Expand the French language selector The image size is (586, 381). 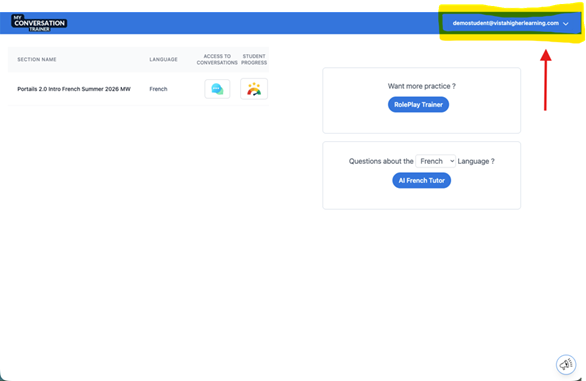point(435,161)
